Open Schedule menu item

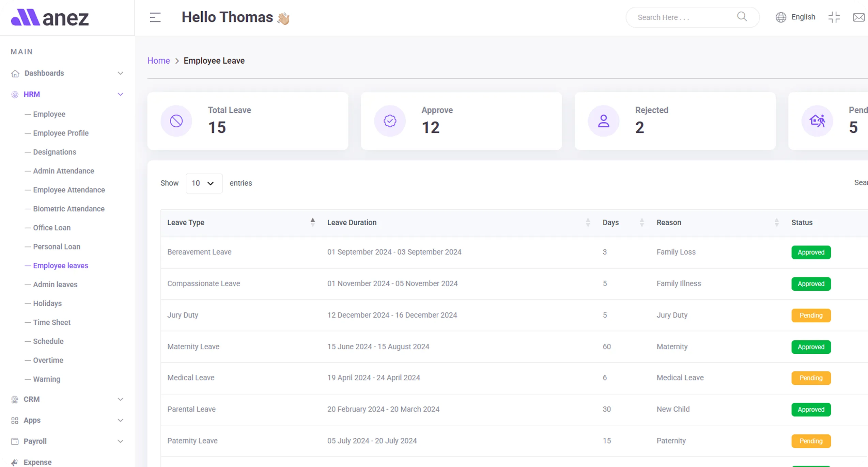(48, 341)
